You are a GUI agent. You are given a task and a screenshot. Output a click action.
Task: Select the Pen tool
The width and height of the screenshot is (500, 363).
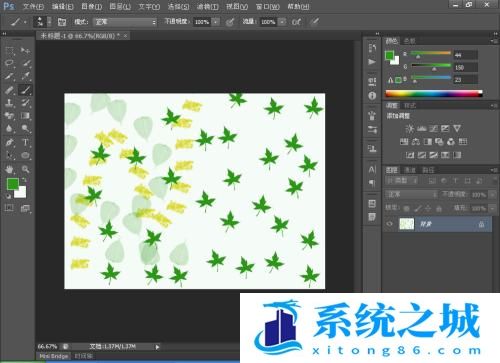10,143
